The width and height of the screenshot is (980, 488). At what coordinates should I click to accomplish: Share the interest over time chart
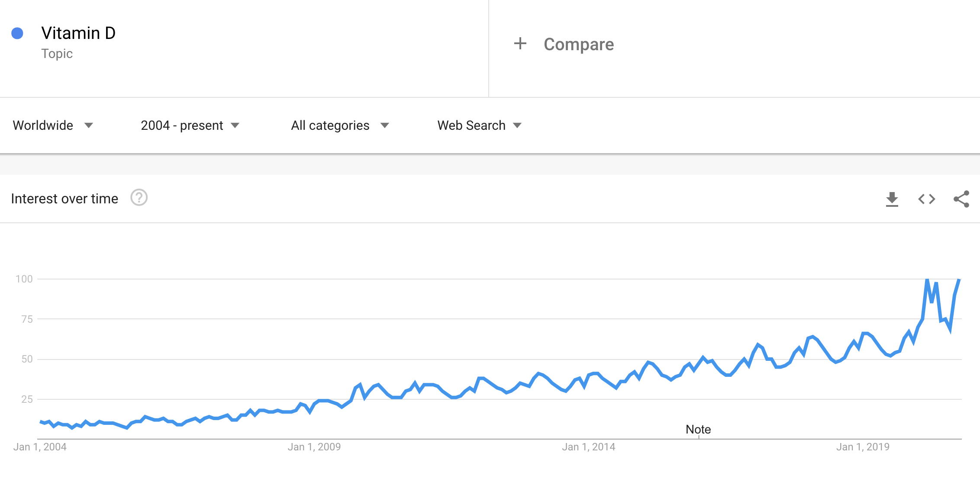coord(961,199)
